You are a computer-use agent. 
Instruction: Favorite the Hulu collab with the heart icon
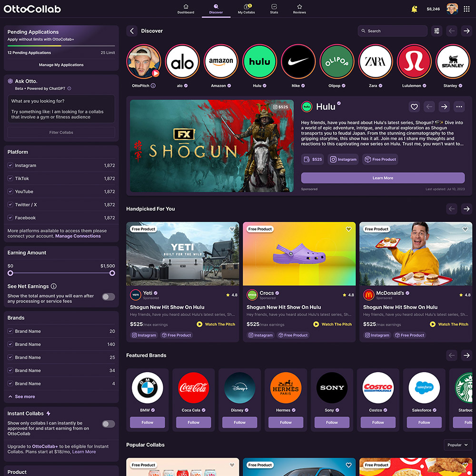pos(414,107)
